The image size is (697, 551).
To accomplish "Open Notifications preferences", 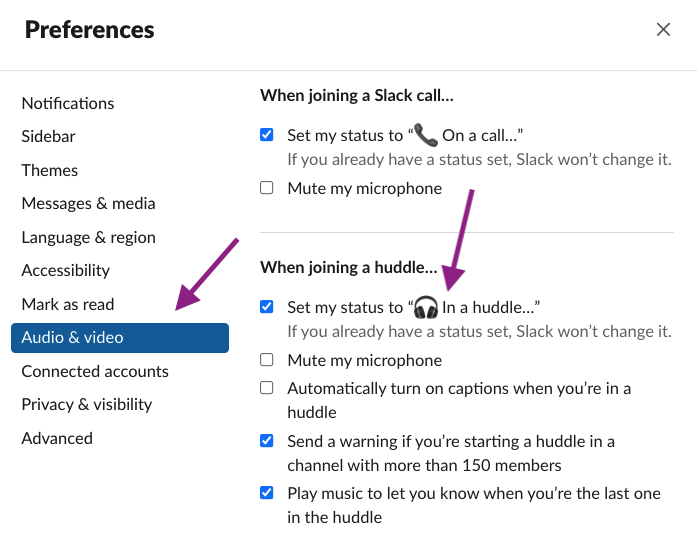I will tap(68, 103).
